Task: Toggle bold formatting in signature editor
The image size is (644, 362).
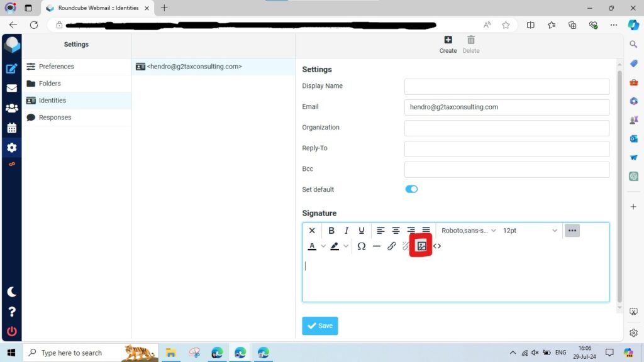Action: pyautogui.click(x=331, y=231)
